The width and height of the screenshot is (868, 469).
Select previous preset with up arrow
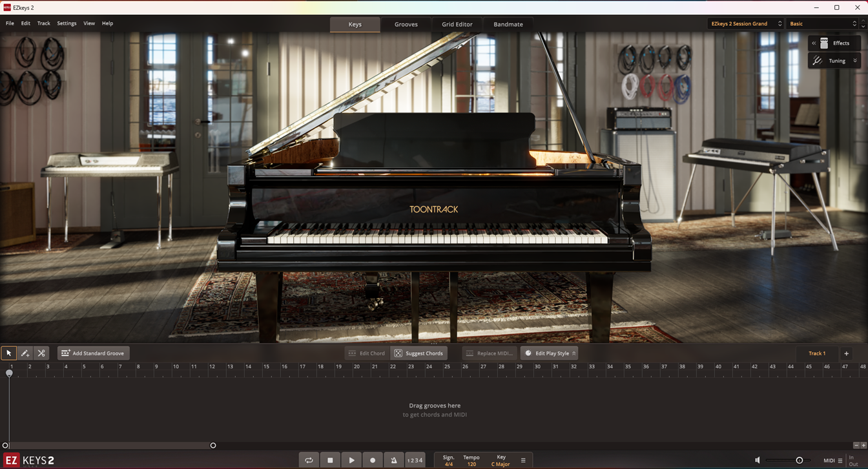pos(863,21)
